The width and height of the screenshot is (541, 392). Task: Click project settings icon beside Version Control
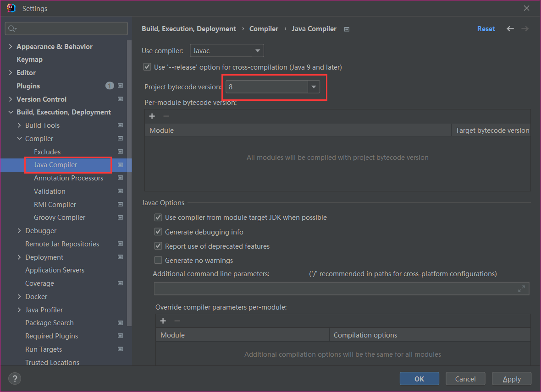pos(120,99)
